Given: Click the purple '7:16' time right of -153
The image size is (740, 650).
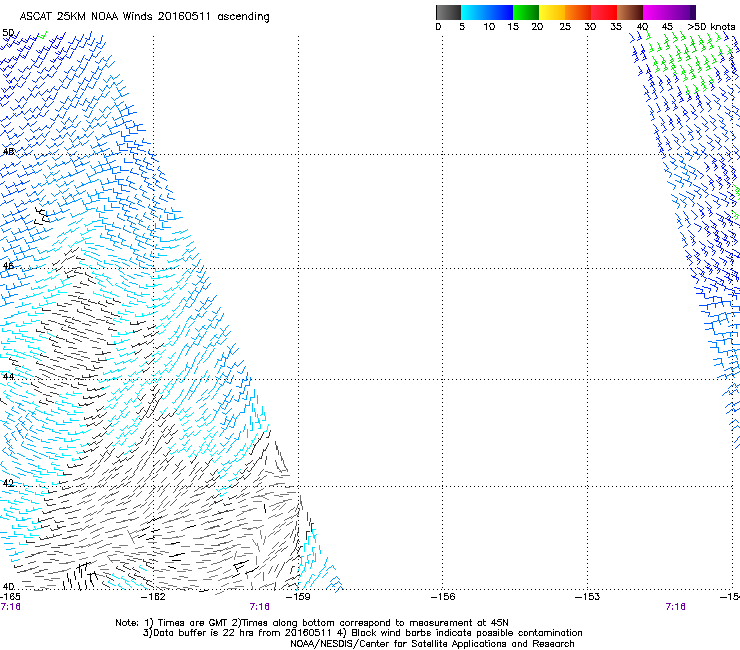Looking at the screenshot, I should click(x=675, y=607).
